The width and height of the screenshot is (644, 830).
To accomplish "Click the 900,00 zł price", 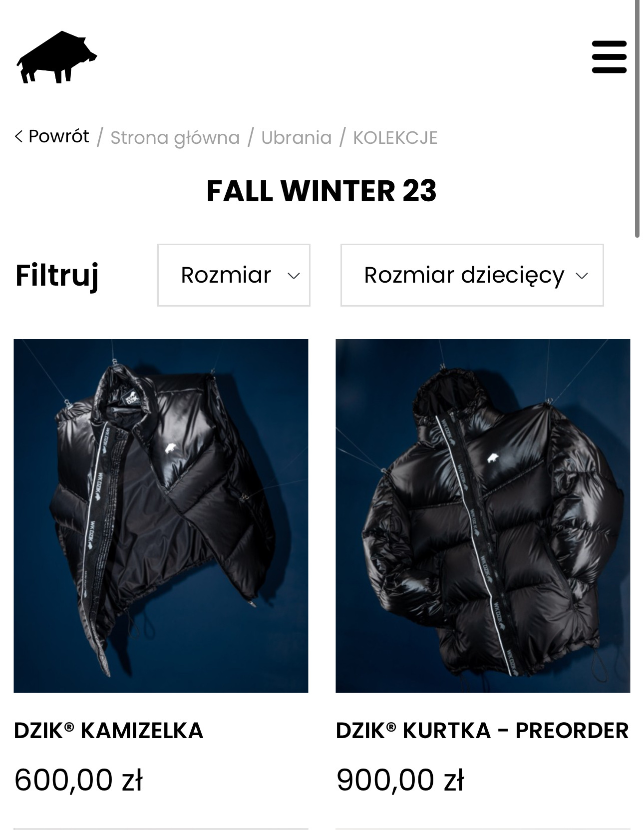I will [400, 780].
